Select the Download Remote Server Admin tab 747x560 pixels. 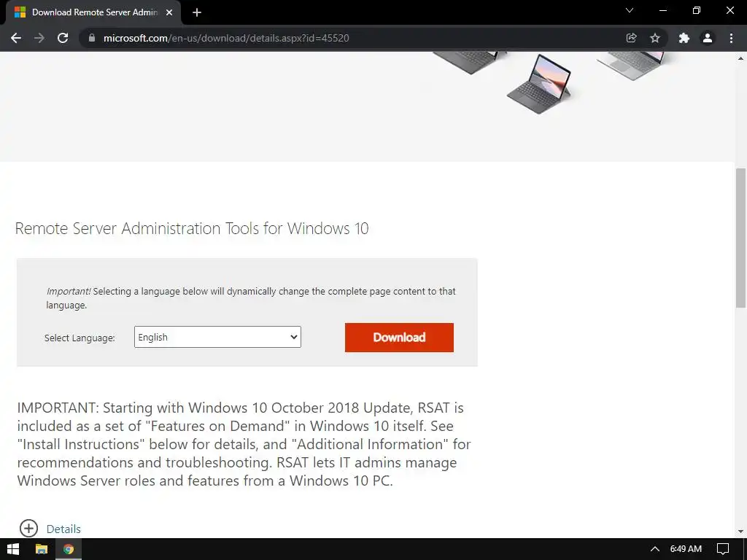[93, 12]
